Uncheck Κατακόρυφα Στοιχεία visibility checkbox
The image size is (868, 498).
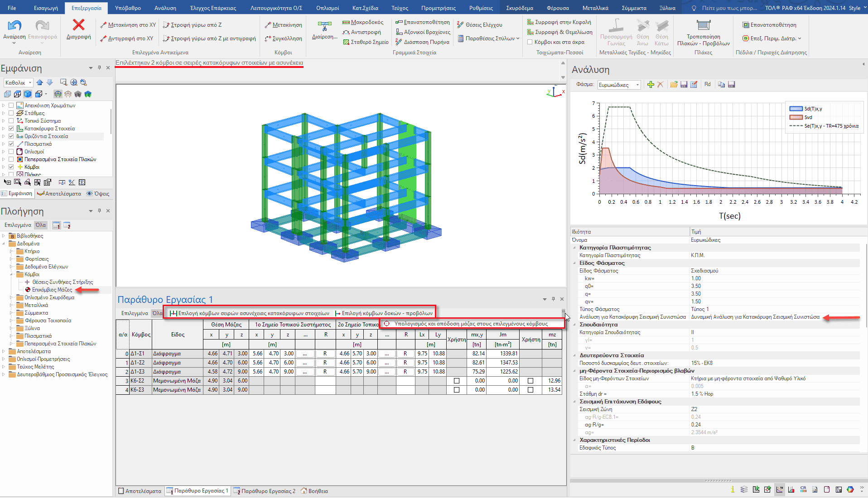[x=11, y=129]
